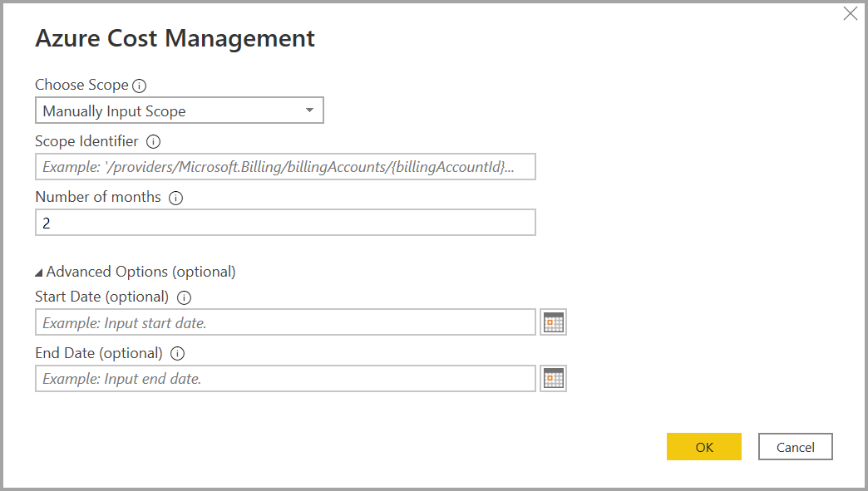Click the Azure Cost Management title
This screenshot has width=868, height=491.
coord(175,38)
